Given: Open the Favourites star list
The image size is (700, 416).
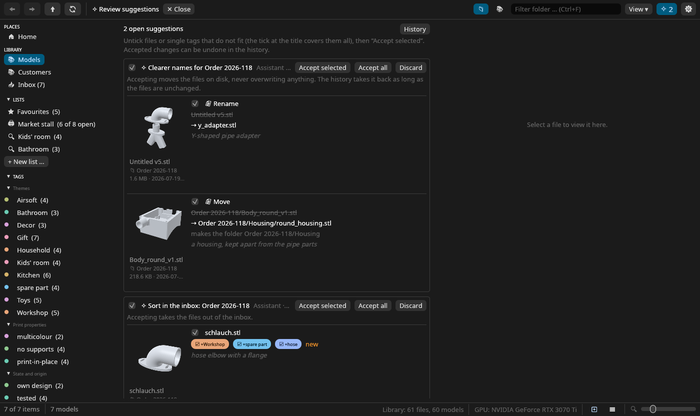Looking at the screenshot, I should point(11,112).
